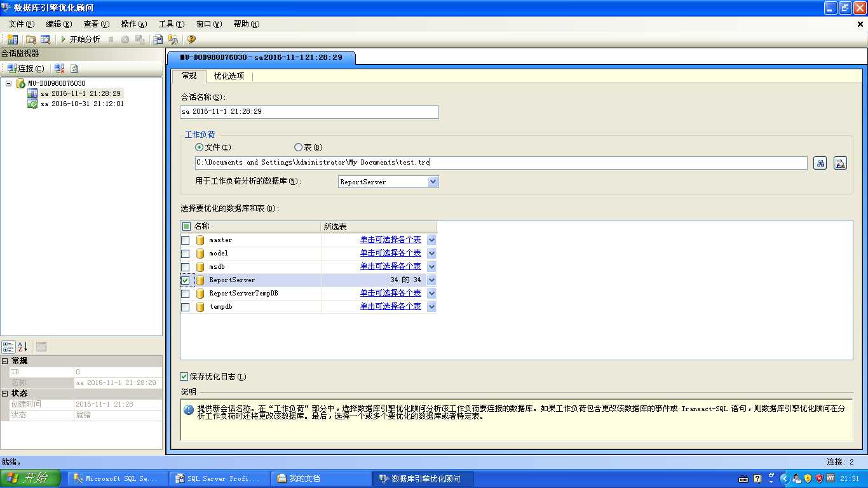Check the msdb database checkbox
This screenshot has width=868, height=488.
coord(186,267)
